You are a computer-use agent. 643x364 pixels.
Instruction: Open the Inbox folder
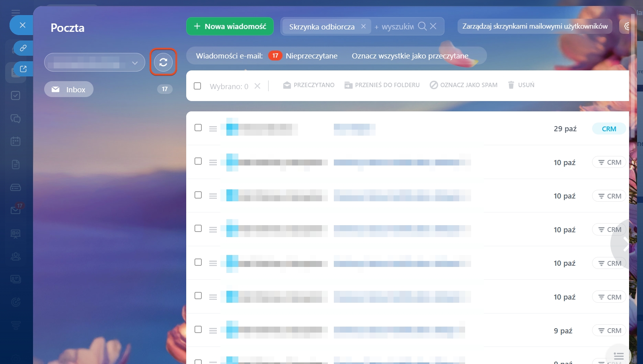click(x=69, y=90)
